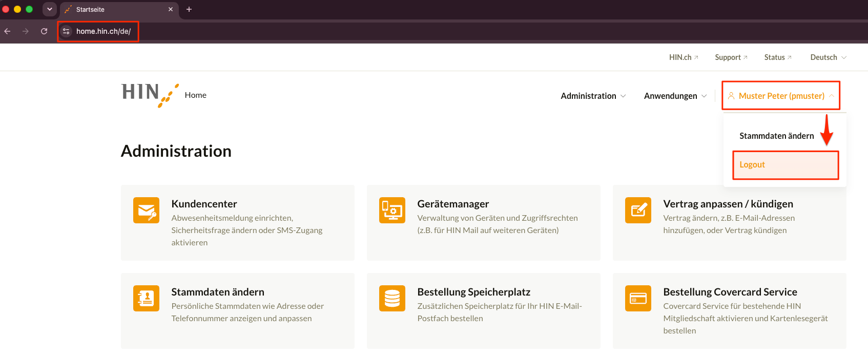Click the browser back arrow

[7, 31]
